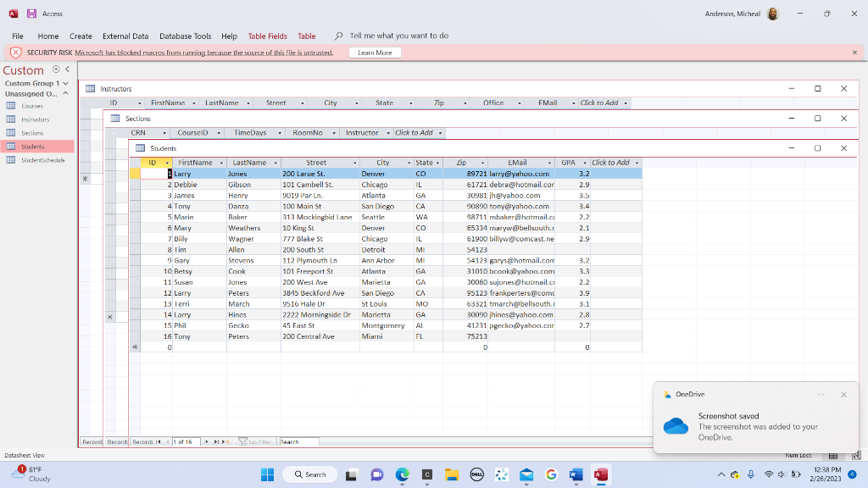
Task: Open the LastName column filter dropdown
Action: (275, 163)
